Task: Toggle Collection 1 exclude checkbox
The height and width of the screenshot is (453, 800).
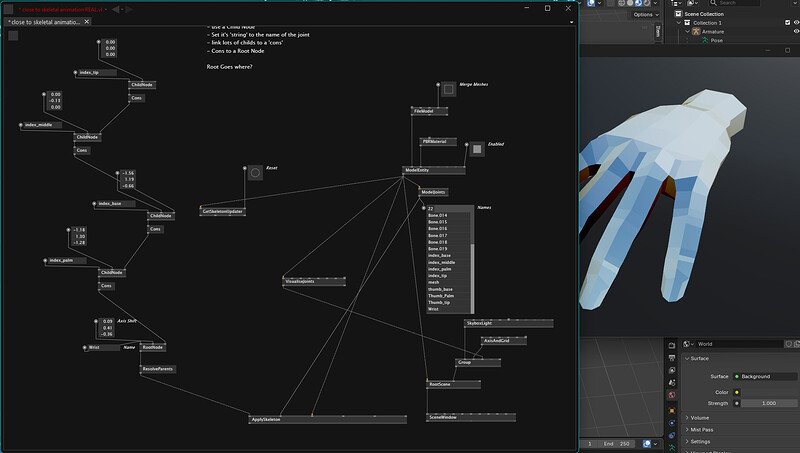Action: [788, 22]
